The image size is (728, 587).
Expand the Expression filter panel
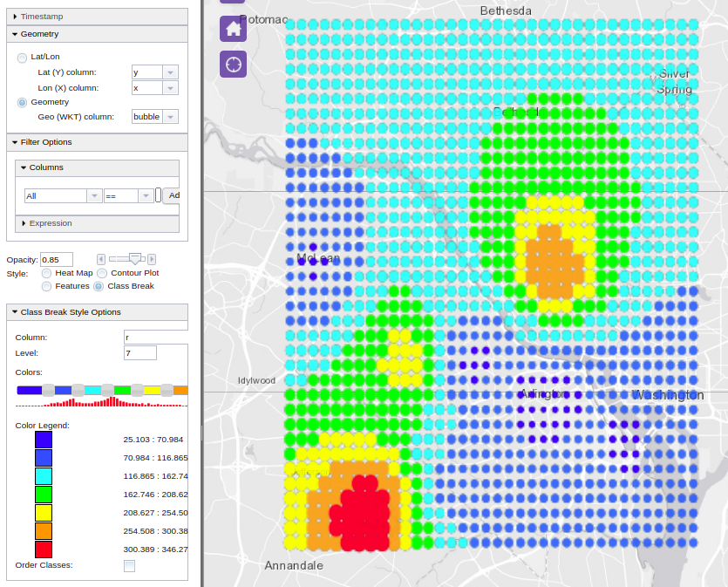[x=24, y=223]
